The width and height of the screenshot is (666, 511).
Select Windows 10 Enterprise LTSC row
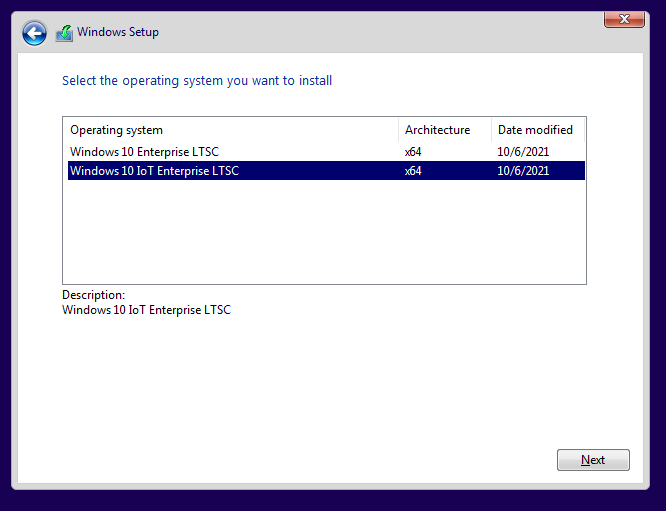coord(326,152)
